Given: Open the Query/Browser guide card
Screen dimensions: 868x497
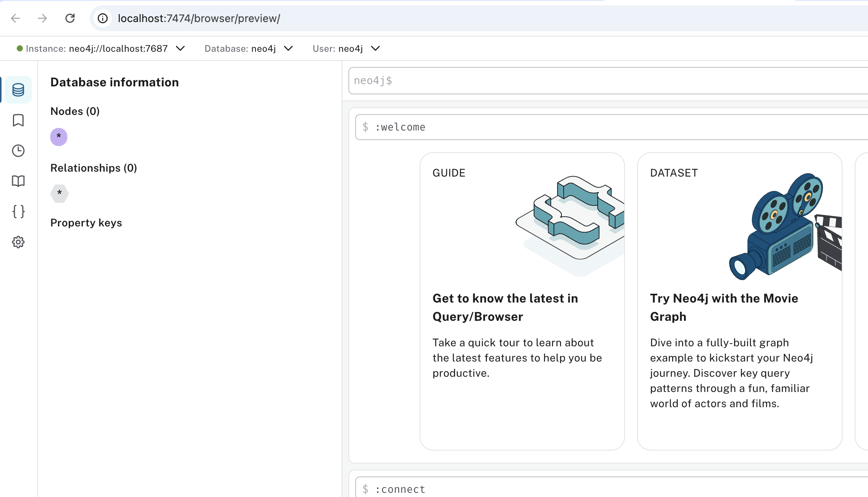Looking at the screenshot, I should [x=522, y=301].
